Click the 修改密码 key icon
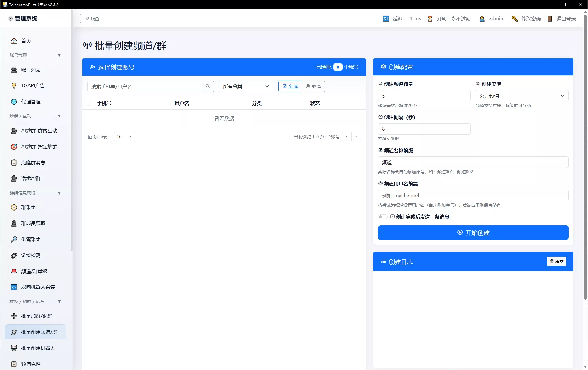The height and width of the screenshot is (370, 588). point(515,19)
